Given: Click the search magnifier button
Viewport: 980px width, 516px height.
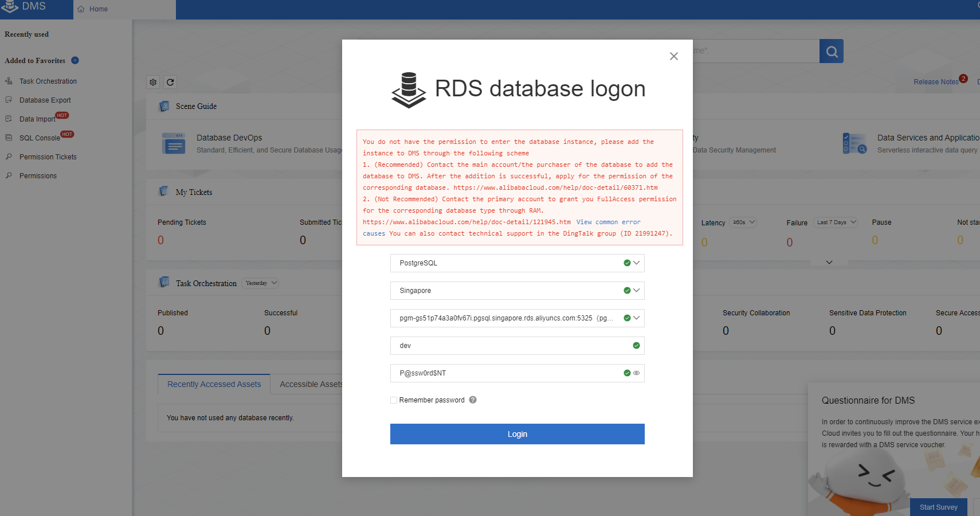Looking at the screenshot, I should (x=832, y=51).
